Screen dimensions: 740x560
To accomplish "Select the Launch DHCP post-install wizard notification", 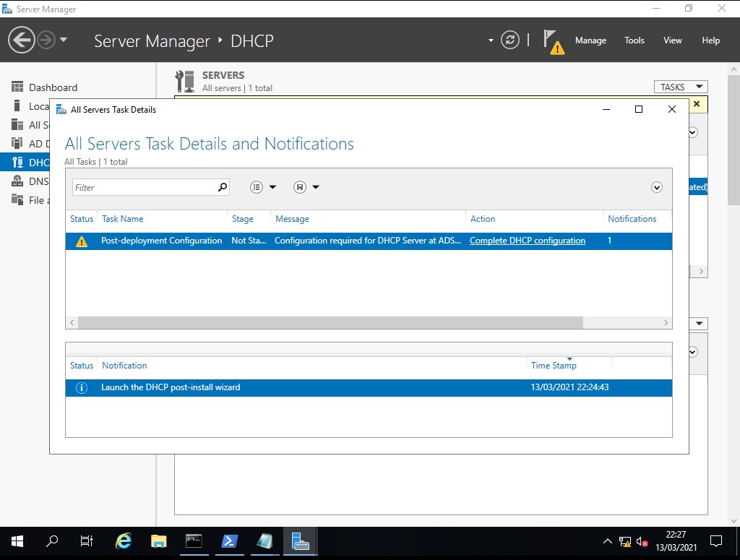I will tap(171, 387).
